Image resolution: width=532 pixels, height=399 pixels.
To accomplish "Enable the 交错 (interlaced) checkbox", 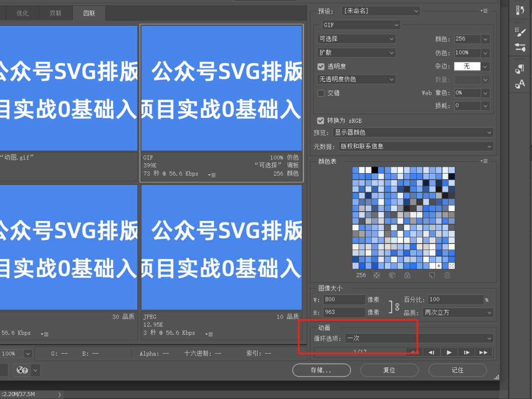I will [320, 92].
